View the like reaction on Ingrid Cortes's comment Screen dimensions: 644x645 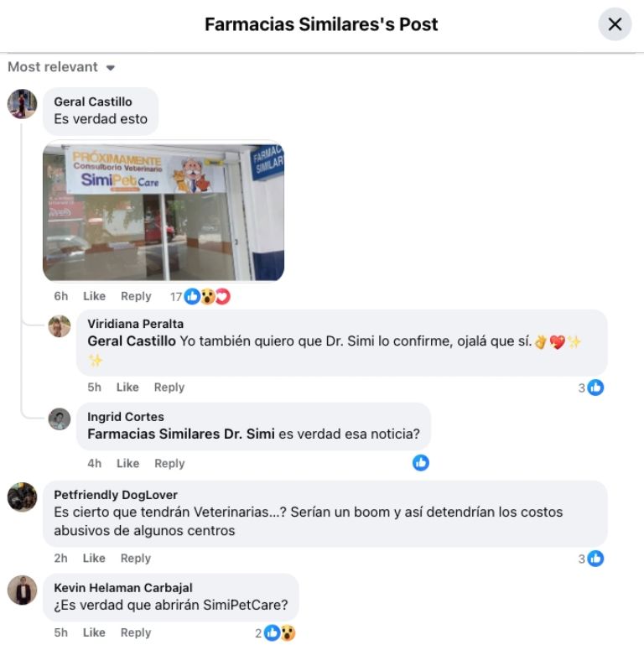click(x=421, y=463)
